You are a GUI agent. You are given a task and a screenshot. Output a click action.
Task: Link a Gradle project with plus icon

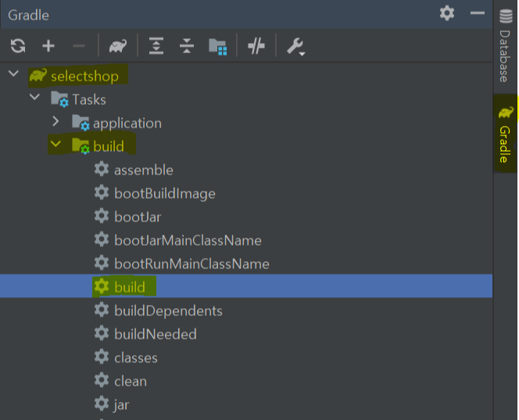(48, 45)
